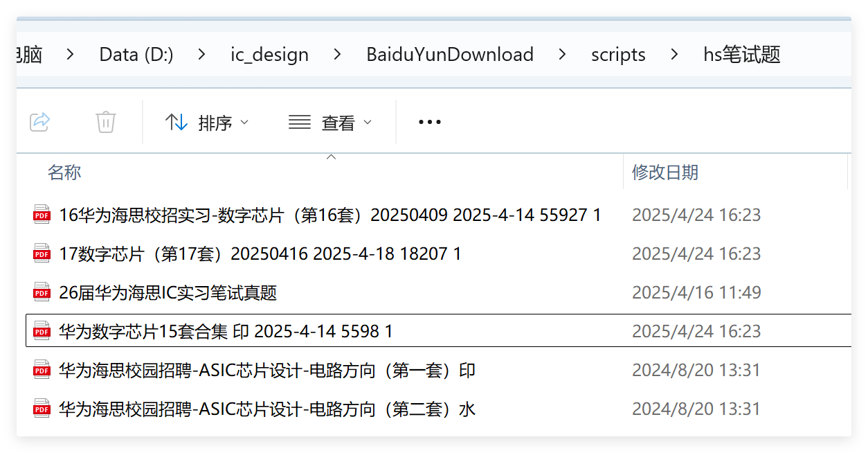Select file 华为数字芯片15套合集 印
Viewport: 868px width, 453px height.
tap(226, 331)
